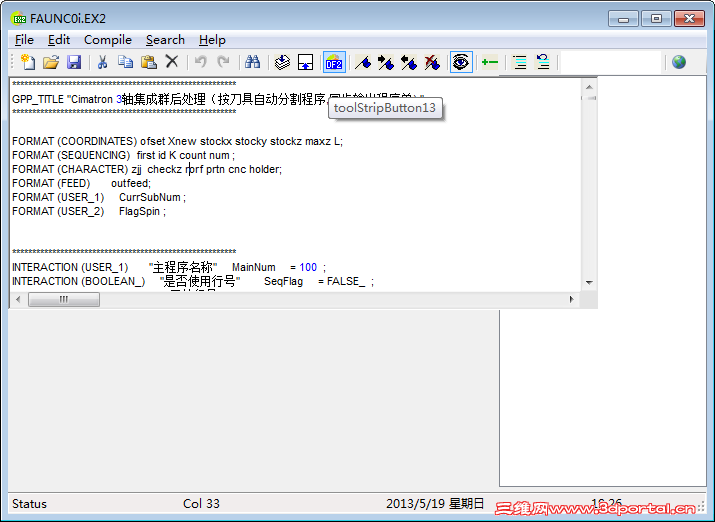Click the DF2 toolbar button
This screenshot has width=715, height=522.
tap(334, 62)
